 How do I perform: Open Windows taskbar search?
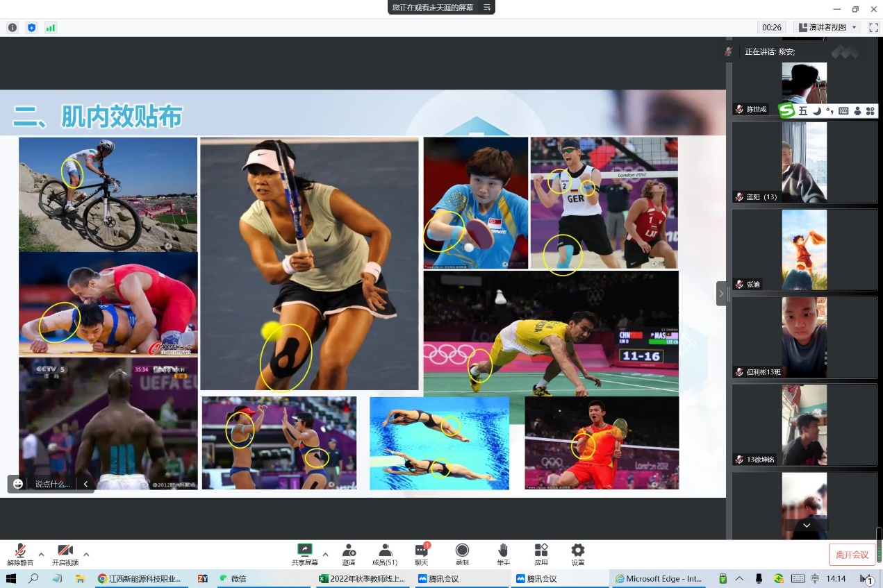(x=33, y=578)
